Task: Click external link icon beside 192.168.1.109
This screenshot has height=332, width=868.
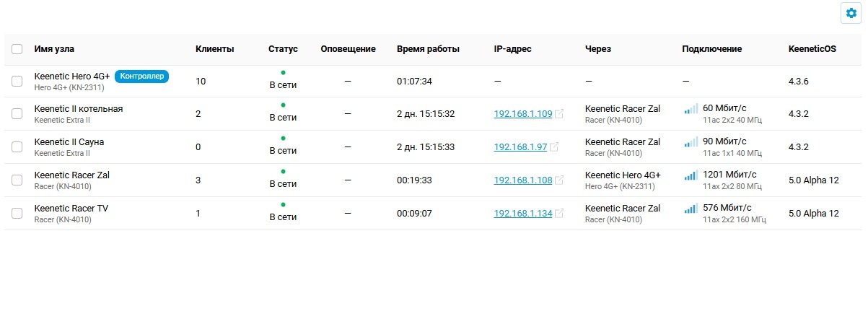Action: click(x=559, y=114)
